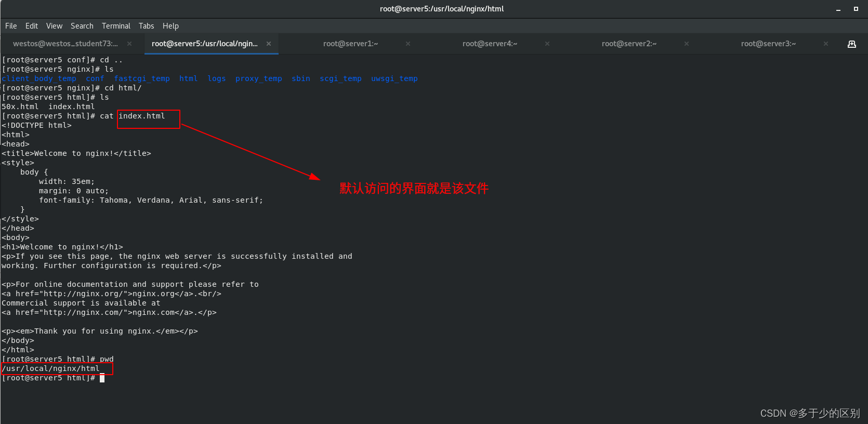This screenshot has width=868, height=424.
Task: Click the sbin directory name
Action: (301, 78)
